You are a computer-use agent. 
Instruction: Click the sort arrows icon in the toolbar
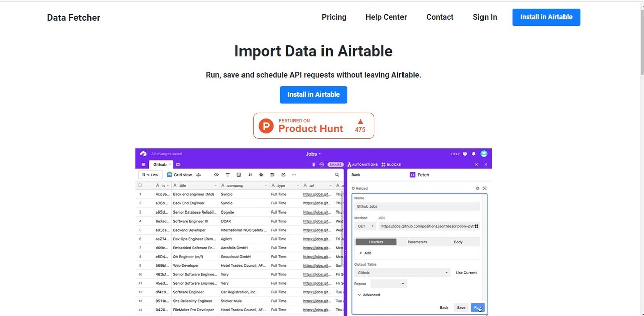pos(250,175)
